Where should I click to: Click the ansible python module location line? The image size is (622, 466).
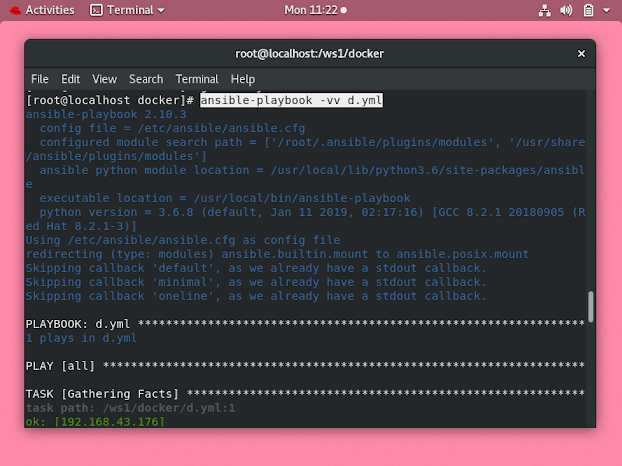pyautogui.click(x=305, y=177)
